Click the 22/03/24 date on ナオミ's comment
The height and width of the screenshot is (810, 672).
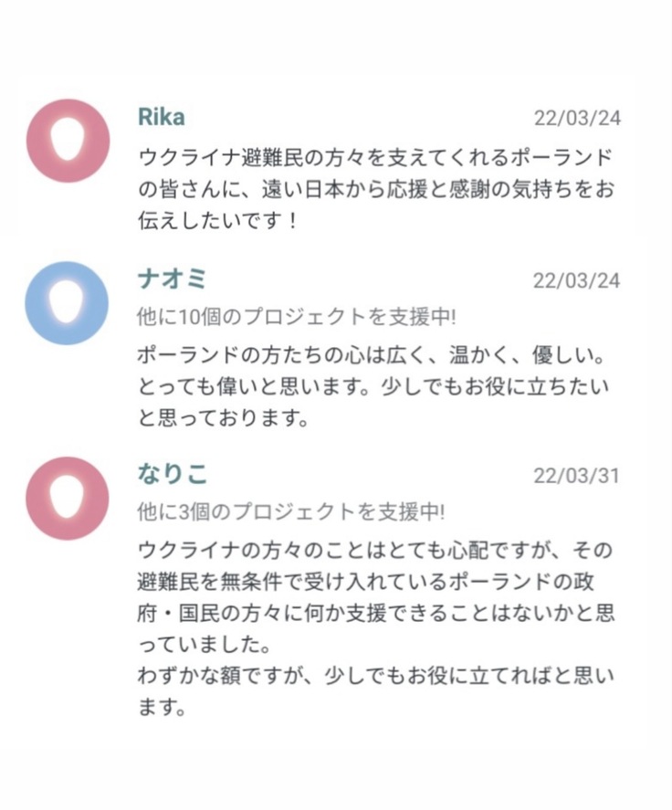click(x=576, y=281)
